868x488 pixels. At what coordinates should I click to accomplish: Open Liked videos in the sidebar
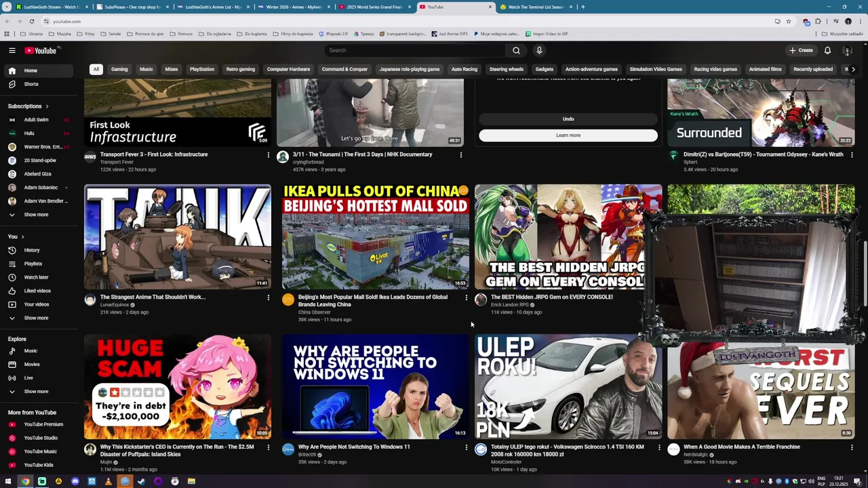point(40,291)
